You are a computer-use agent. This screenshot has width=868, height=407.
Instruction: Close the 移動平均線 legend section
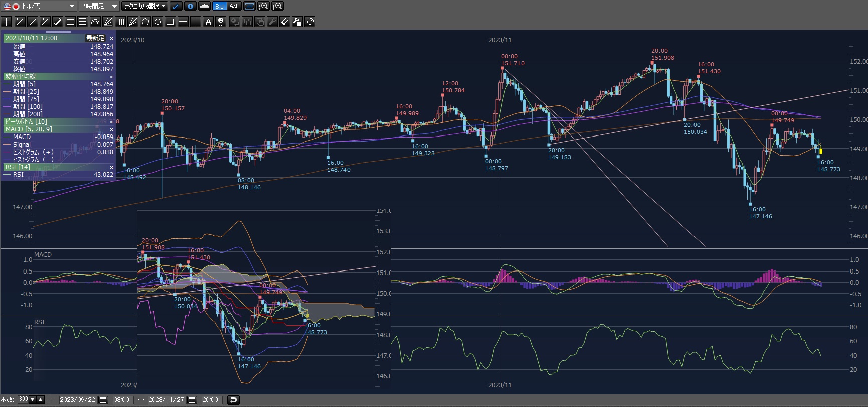click(111, 77)
